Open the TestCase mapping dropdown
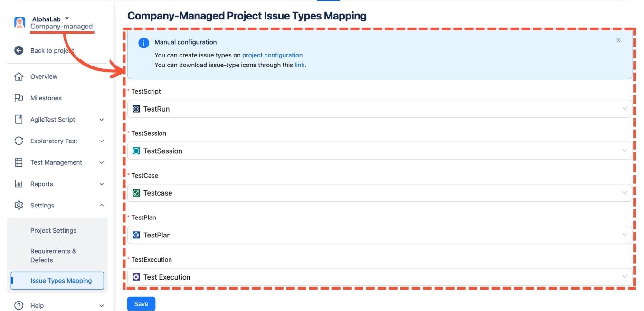The height and width of the screenshot is (311, 644). coord(379,193)
